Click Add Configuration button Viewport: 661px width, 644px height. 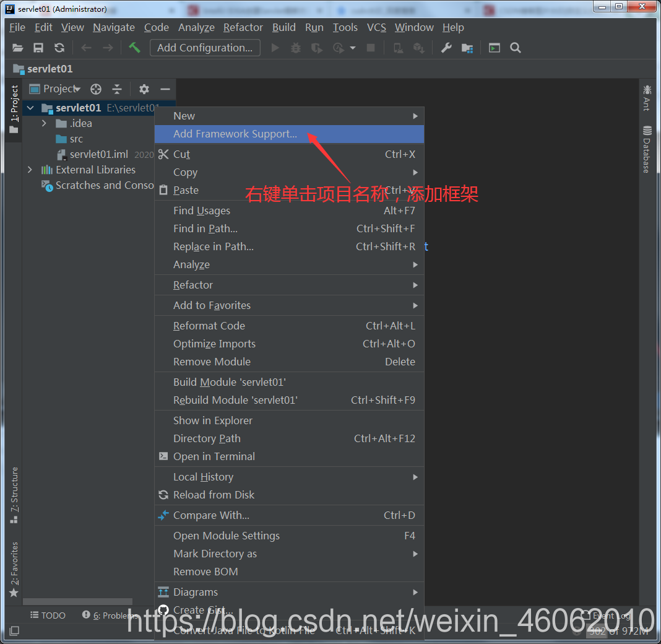coord(205,48)
